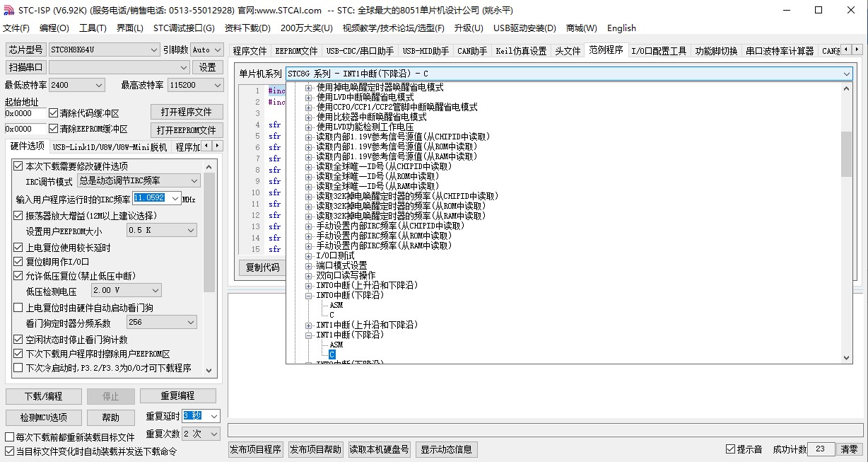Expand the 端口模式设置 tree node
The height and width of the screenshot is (462, 868).
(309, 265)
